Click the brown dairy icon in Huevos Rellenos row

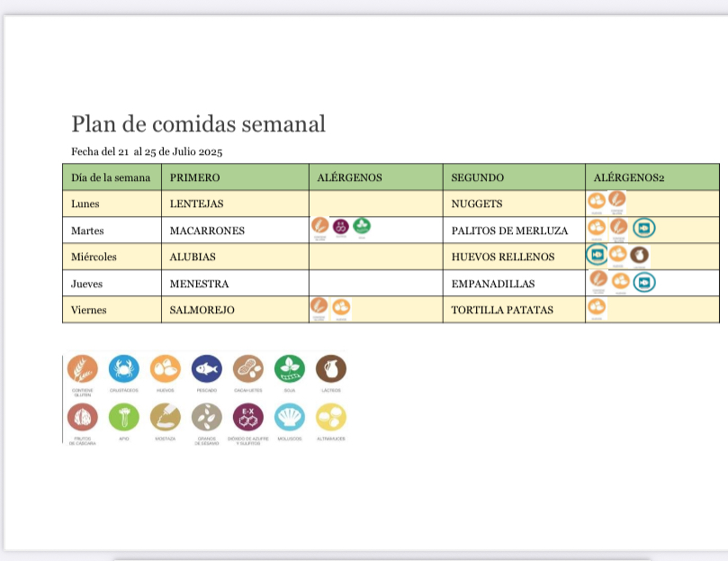pos(640,255)
